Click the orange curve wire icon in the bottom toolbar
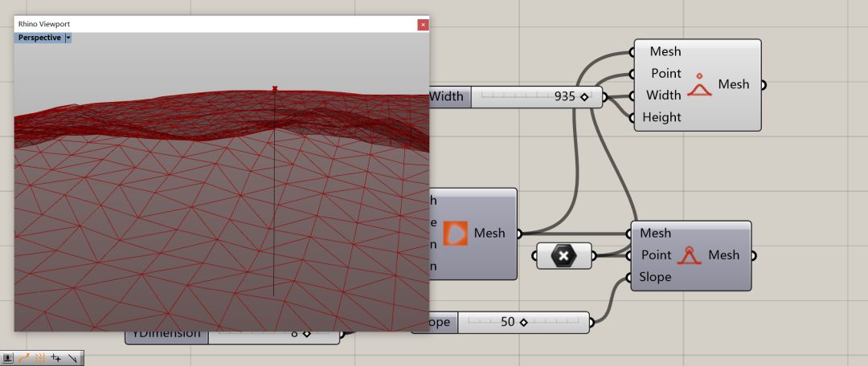This screenshot has width=868, height=366. [23, 358]
